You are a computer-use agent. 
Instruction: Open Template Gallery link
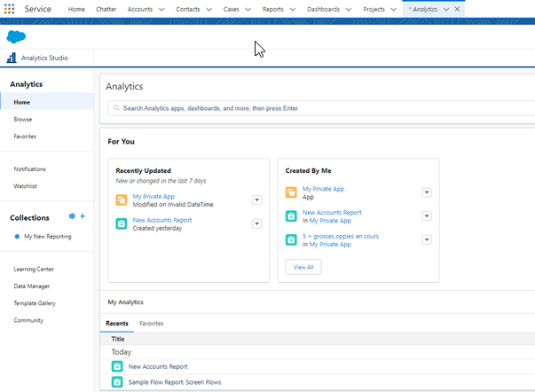(x=35, y=303)
